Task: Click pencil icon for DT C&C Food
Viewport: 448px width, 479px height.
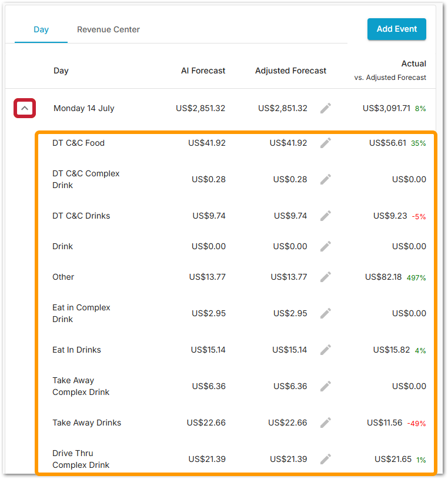Action: [326, 143]
